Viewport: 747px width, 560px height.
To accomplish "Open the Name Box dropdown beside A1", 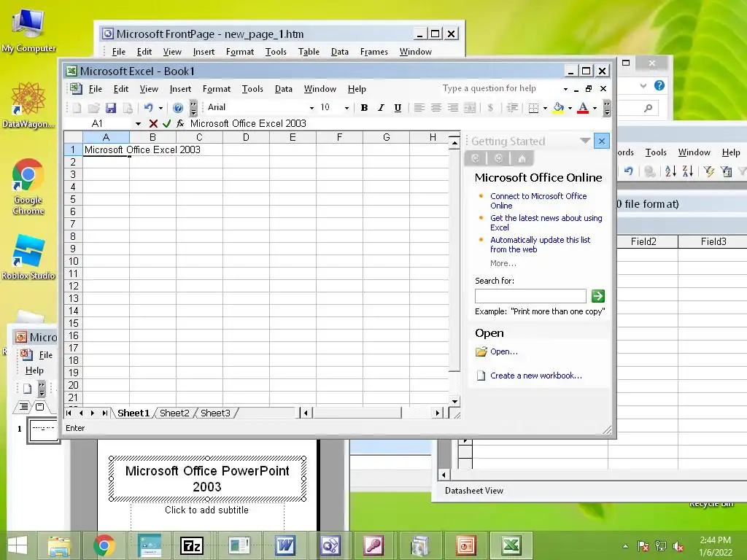I will (x=138, y=124).
